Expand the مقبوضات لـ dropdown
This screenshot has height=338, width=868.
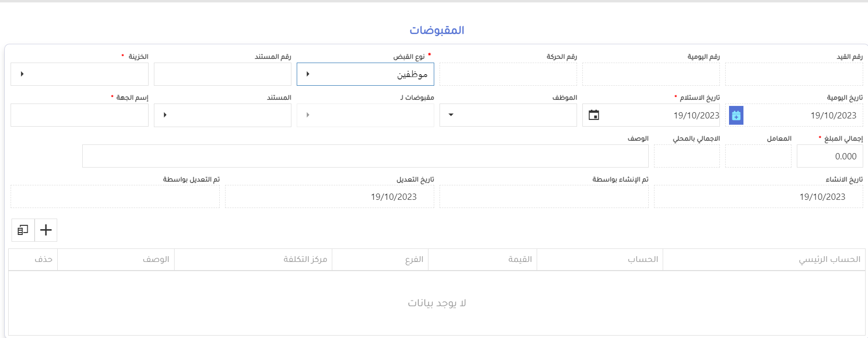pyautogui.click(x=308, y=115)
